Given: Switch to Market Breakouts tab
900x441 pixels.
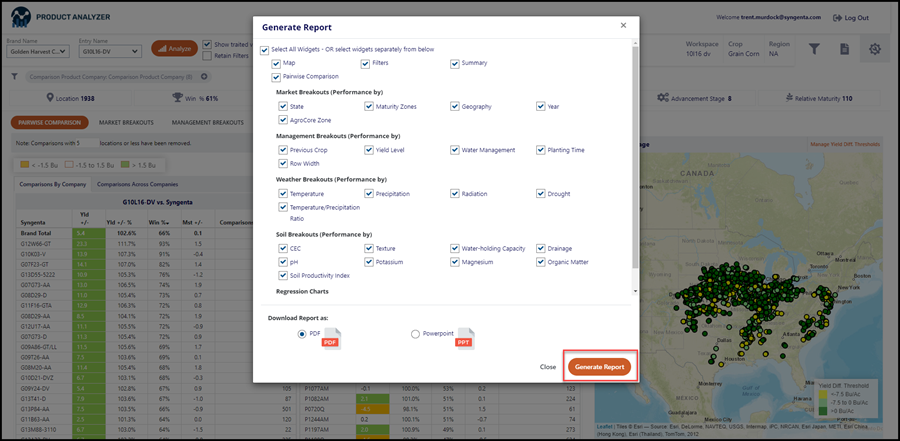Looking at the screenshot, I should [126, 122].
